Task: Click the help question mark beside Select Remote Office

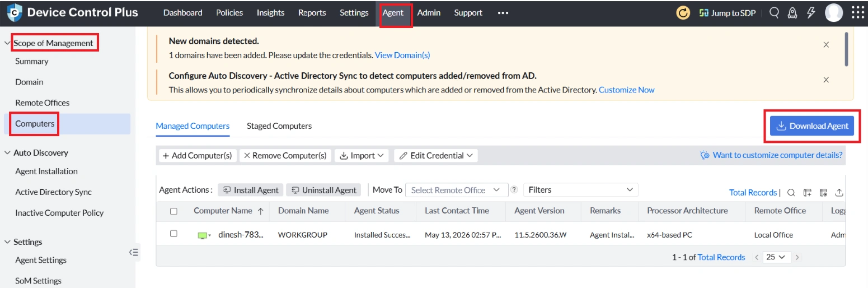Action: tap(514, 190)
